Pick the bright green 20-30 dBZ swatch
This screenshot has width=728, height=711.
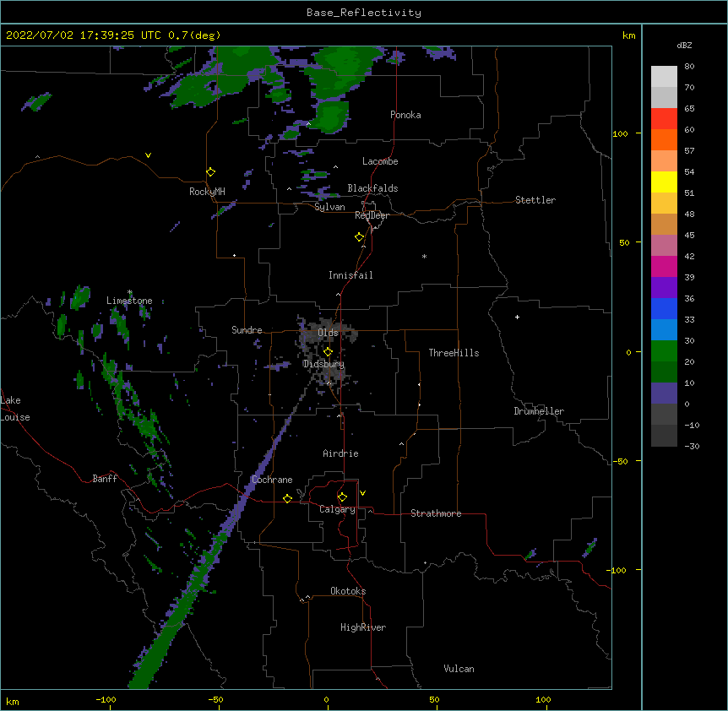coord(664,351)
